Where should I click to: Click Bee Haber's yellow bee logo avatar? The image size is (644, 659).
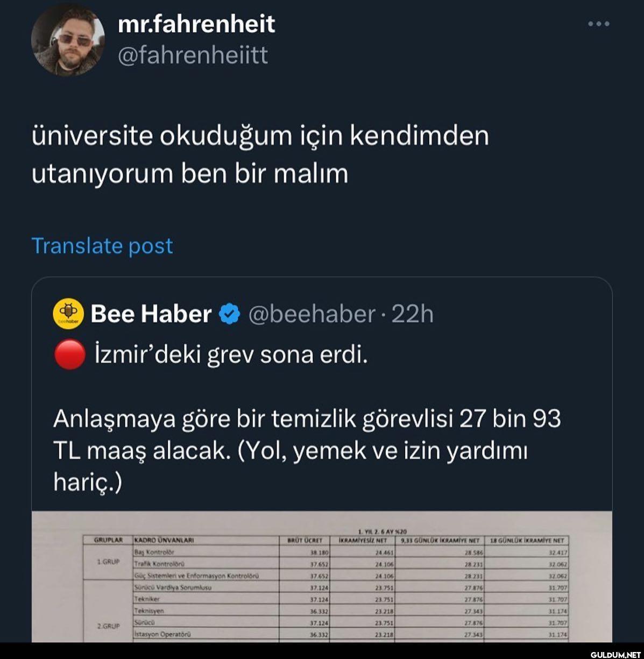(68, 314)
